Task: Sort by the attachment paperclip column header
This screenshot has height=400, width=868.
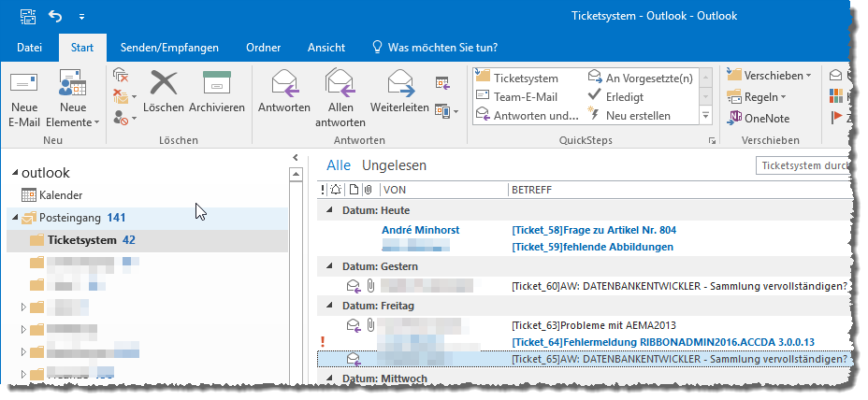Action: point(369,190)
